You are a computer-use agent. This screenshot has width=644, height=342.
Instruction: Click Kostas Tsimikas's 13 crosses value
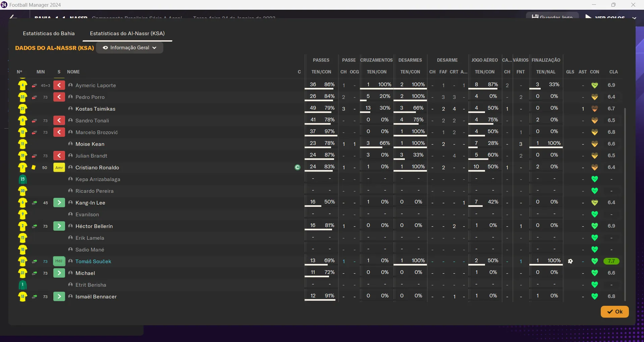(368, 108)
